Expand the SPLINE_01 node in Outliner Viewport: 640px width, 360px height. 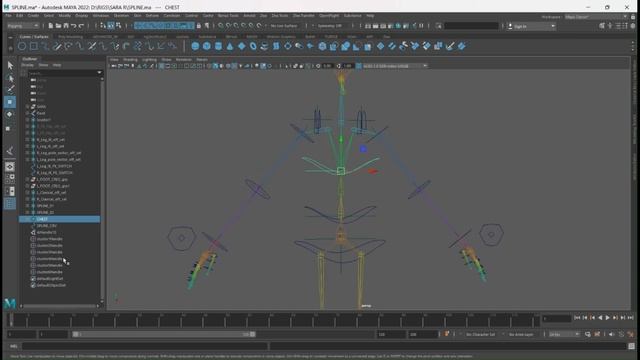27,206
